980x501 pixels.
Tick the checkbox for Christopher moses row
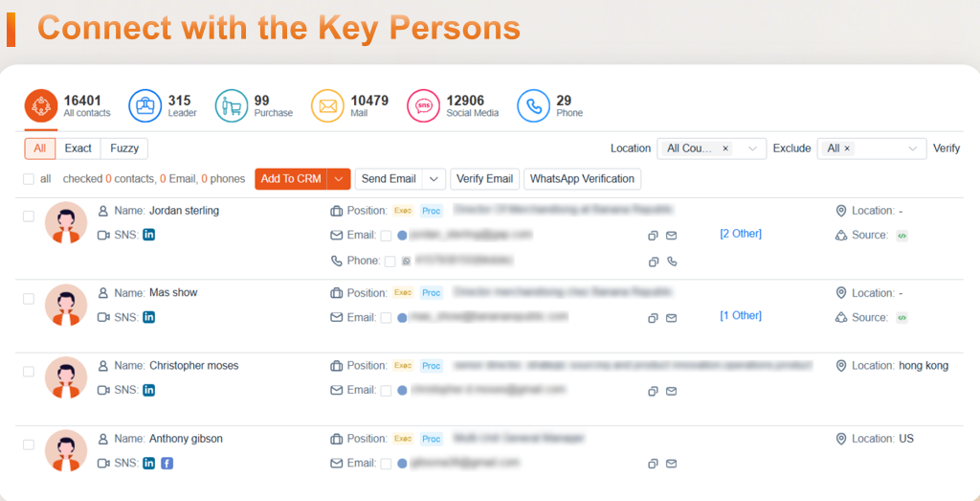[x=29, y=372]
